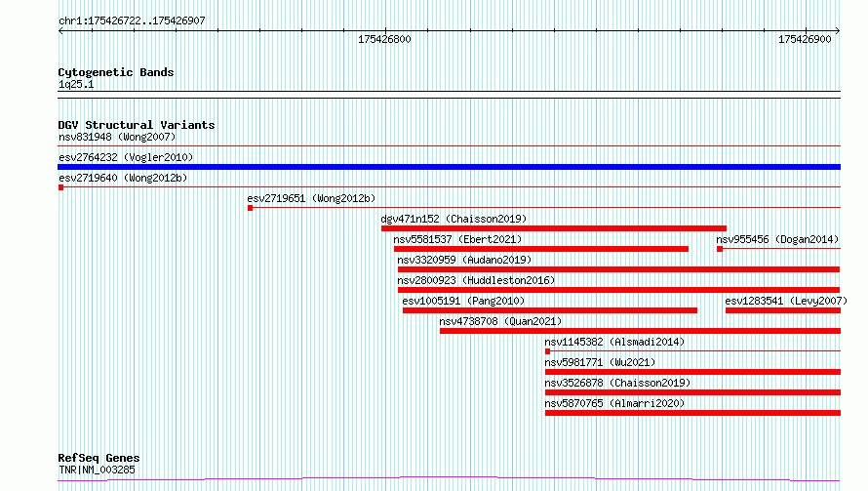Open nsv1145382 (Alsmadi2014) label
The width and height of the screenshot is (868, 491).
tap(614, 342)
